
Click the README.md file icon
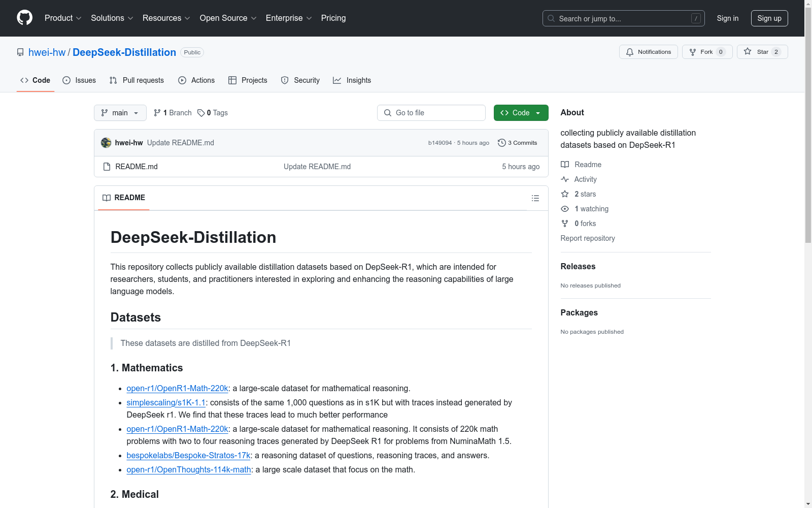pyautogui.click(x=107, y=167)
